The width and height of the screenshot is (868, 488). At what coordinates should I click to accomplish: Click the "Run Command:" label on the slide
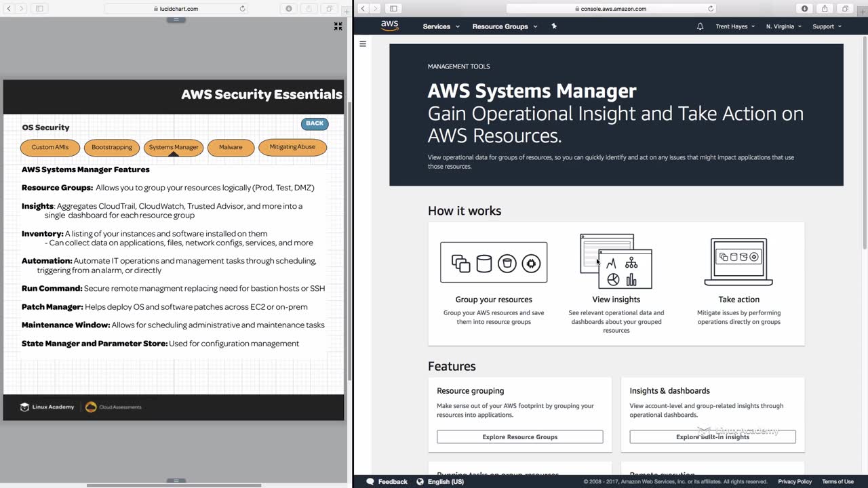[52, 289]
